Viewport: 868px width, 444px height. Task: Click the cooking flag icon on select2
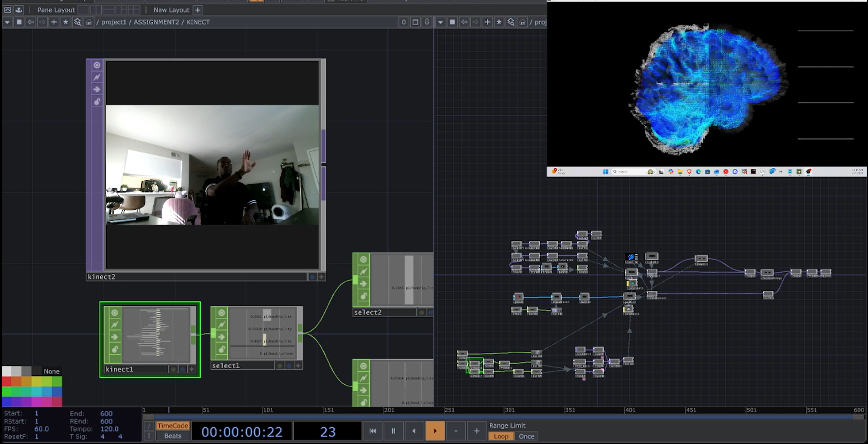[363, 272]
